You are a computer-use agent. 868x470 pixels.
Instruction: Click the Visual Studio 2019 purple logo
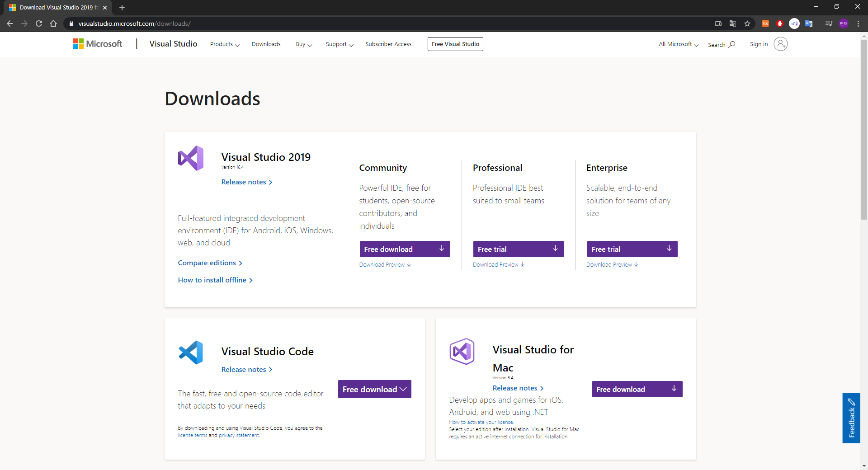pos(191,158)
